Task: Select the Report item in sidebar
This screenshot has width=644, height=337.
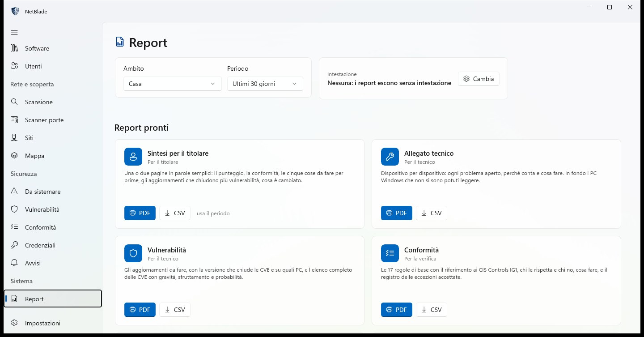Action: pos(53,299)
